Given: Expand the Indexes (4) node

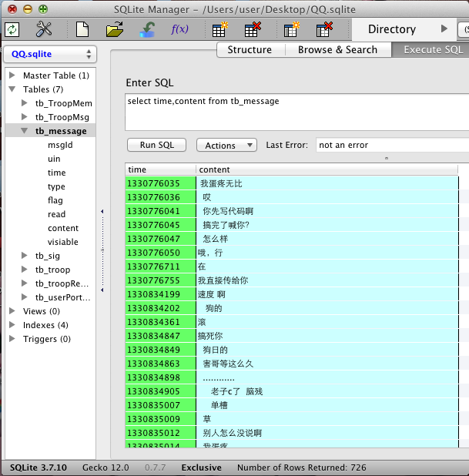Looking at the screenshot, I should pos(12,325).
